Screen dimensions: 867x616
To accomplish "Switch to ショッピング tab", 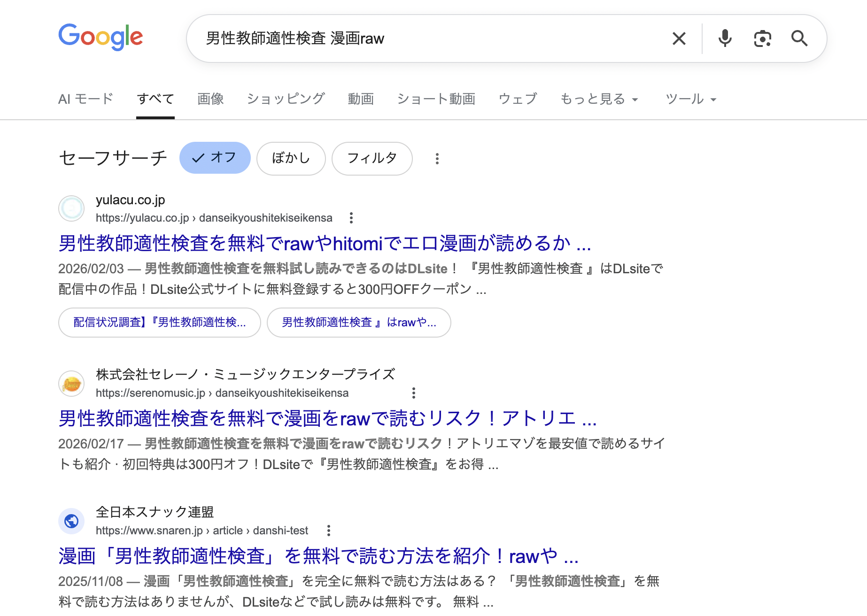I will pos(286,99).
